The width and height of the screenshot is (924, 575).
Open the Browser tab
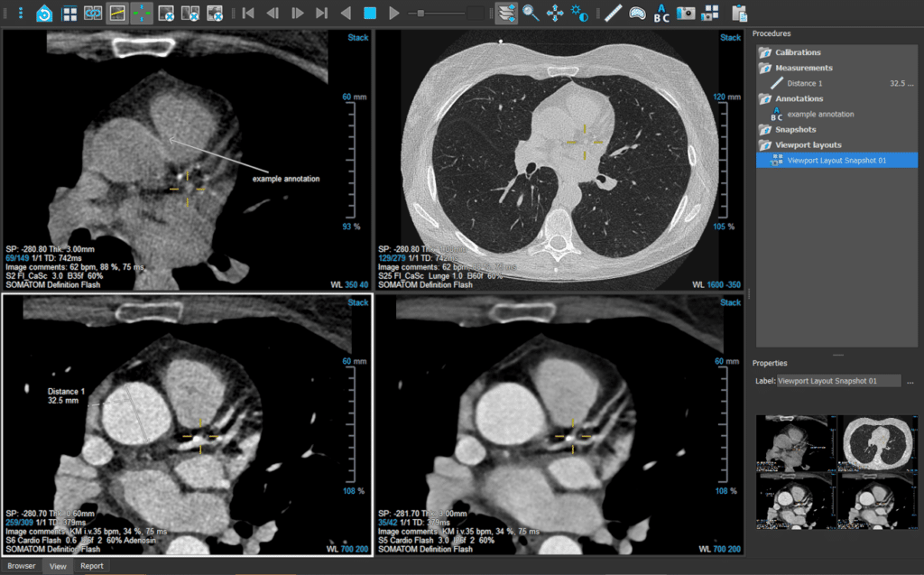(x=21, y=566)
